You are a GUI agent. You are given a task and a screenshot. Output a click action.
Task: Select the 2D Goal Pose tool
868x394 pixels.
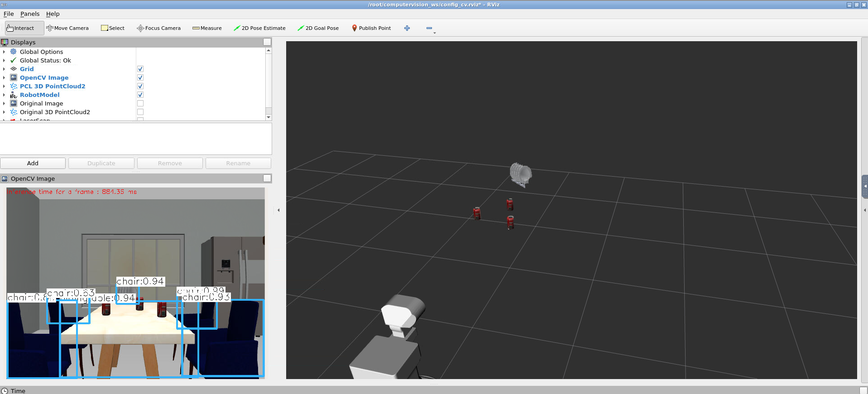[318, 28]
